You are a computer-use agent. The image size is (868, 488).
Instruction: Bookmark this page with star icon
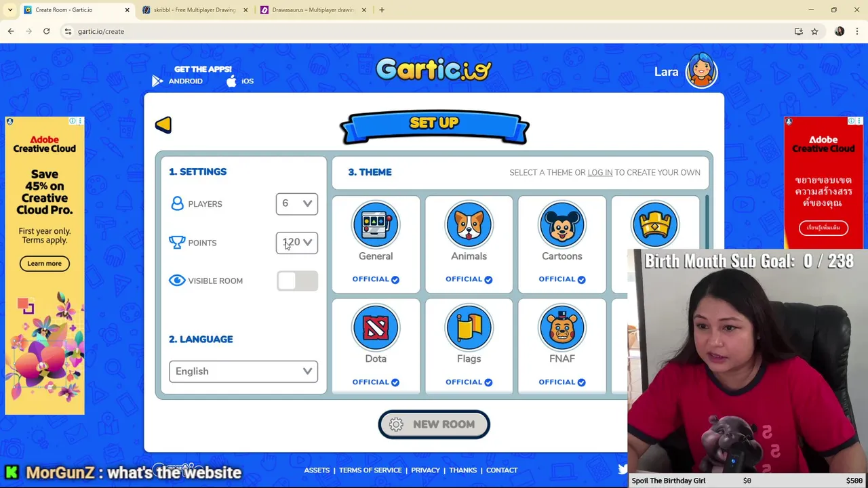click(814, 31)
